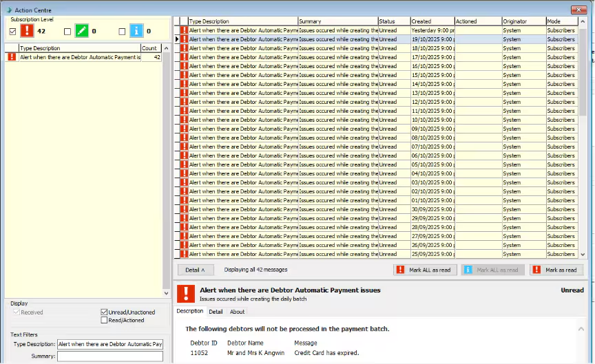Open the Detail tab in the message pane
Screen dimensions: 595x364
pos(216,312)
